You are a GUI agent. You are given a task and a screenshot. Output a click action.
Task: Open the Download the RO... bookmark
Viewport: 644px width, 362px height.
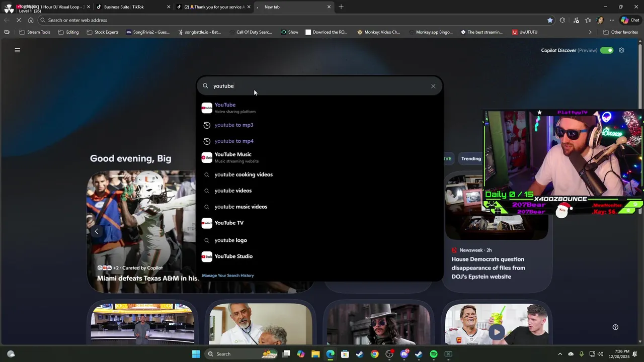(326, 32)
